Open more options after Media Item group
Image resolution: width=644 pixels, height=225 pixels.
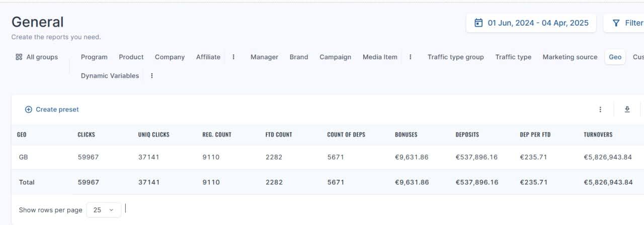click(x=410, y=57)
